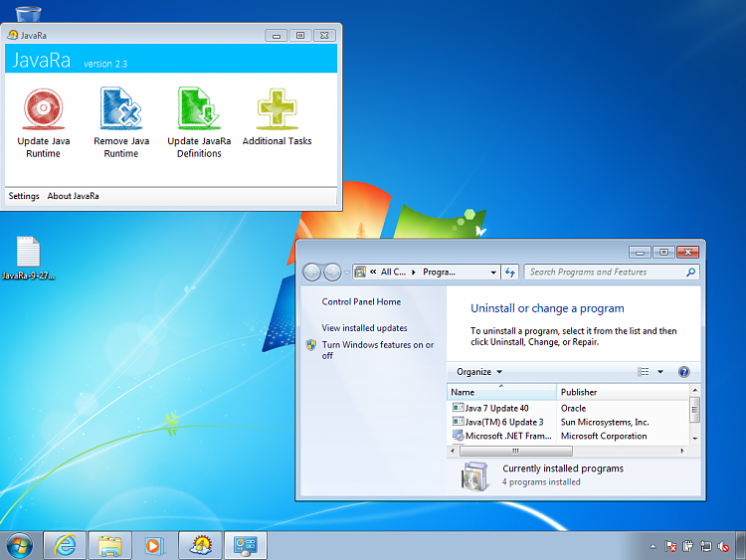Image resolution: width=746 pixels, height=560 pixels.
Task: Open About JavaRa menu item
Action: pos(73,196)
